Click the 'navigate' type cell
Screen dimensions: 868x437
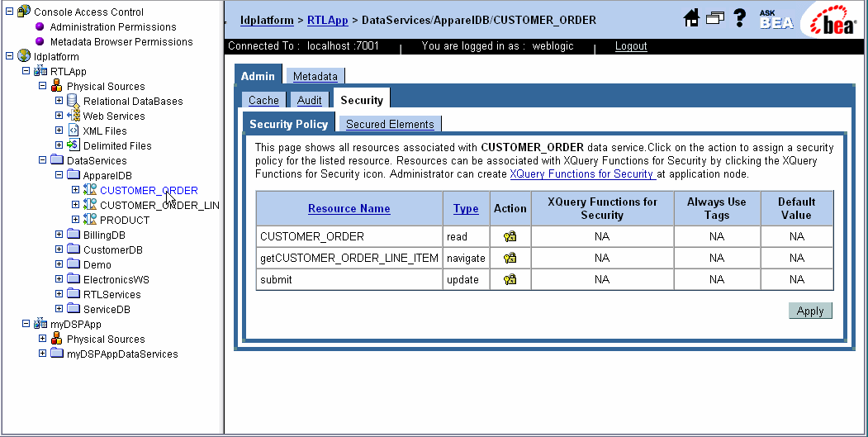[x=466, y=258]
